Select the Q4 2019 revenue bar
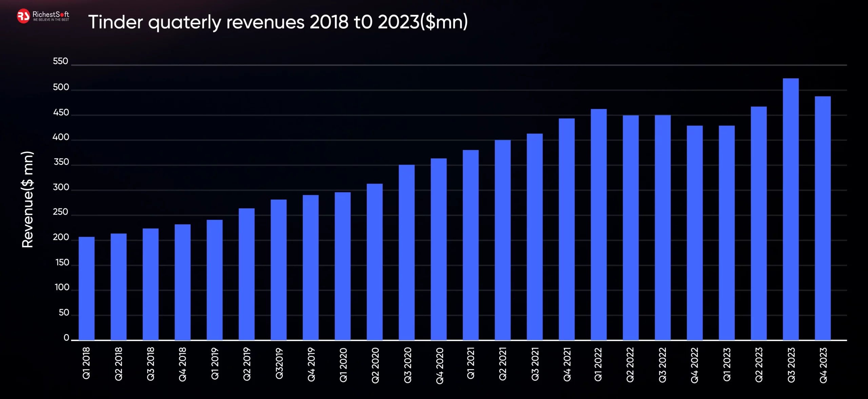This screenshot has width=868, height=399. tap(311, 268)
